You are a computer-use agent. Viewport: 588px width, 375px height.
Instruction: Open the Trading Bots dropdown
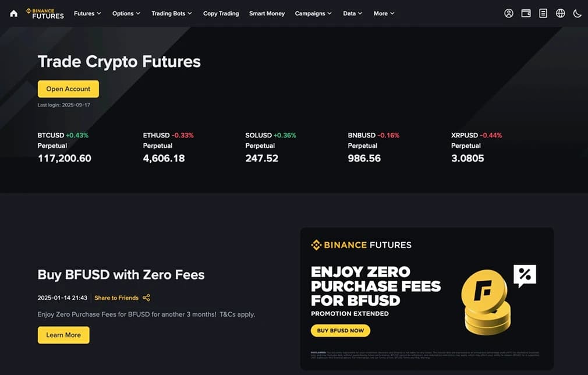coord(171,13)
